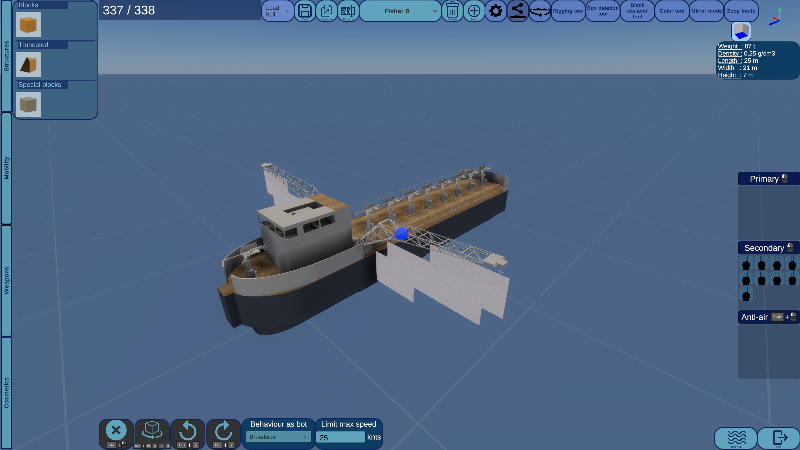Click the third turret in Secondary second row
The height and width of the screenshot is (450, 800).
pyautogui.click(x=777, y=280)
